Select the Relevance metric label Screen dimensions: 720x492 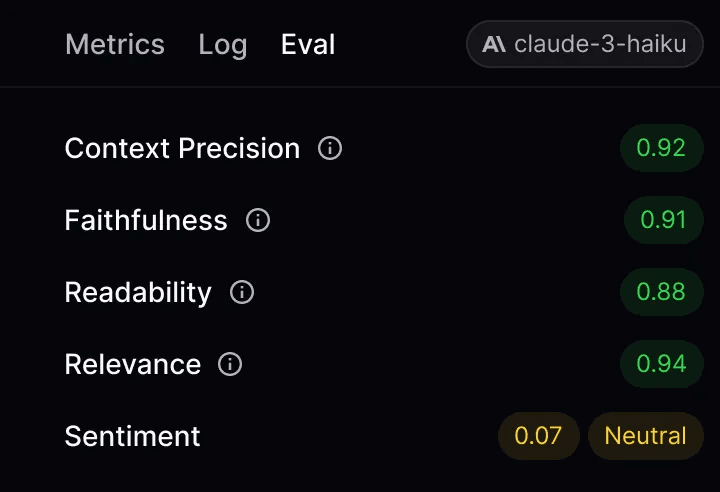[x=132, y=364]
